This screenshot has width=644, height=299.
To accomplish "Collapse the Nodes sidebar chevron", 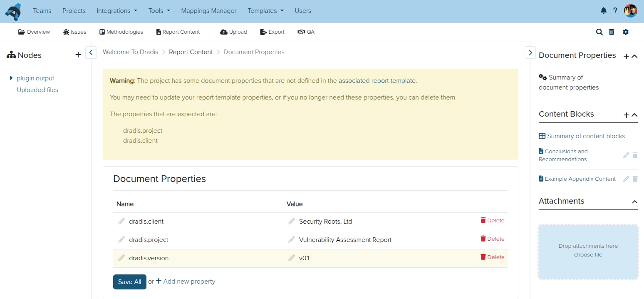I will 91,52.
